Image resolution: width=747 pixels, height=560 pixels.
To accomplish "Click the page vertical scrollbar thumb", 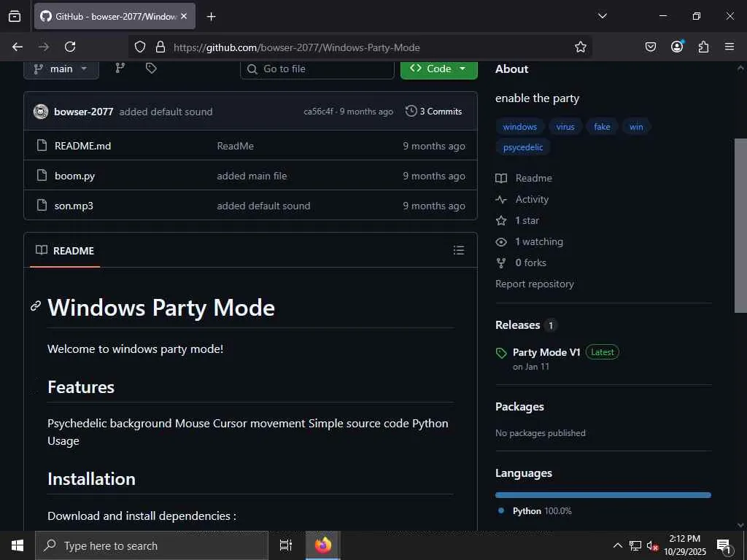I will (x=740, y=226).
